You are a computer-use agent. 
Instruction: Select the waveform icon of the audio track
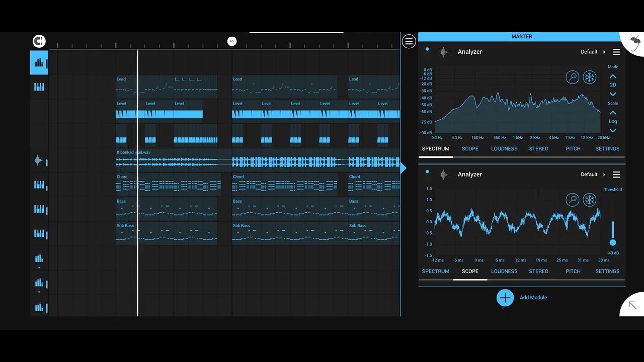[39, 161]
